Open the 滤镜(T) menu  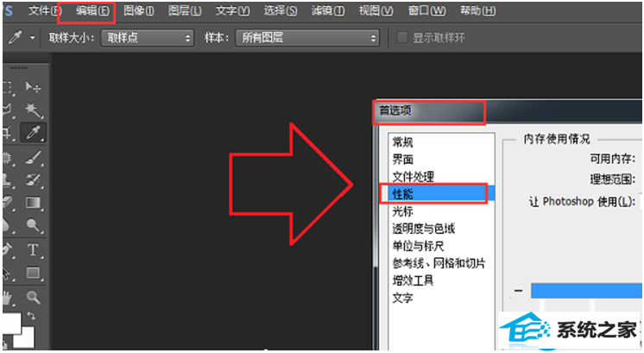(x=327, y=10)
